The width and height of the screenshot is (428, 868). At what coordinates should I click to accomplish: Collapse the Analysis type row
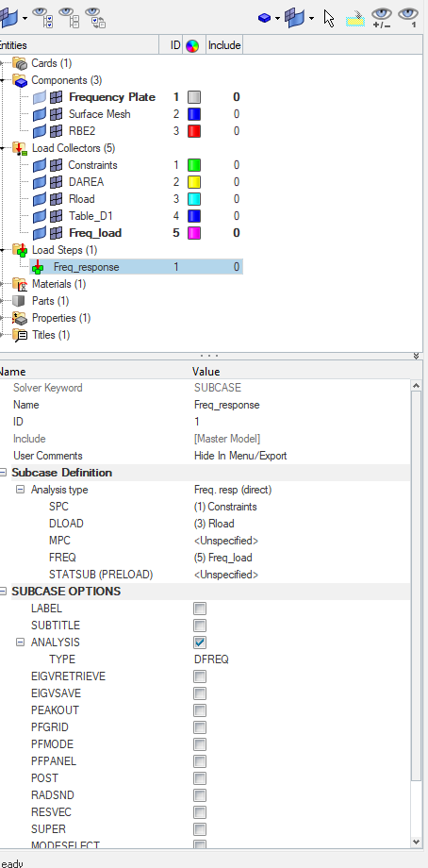[x=21, y=490]
